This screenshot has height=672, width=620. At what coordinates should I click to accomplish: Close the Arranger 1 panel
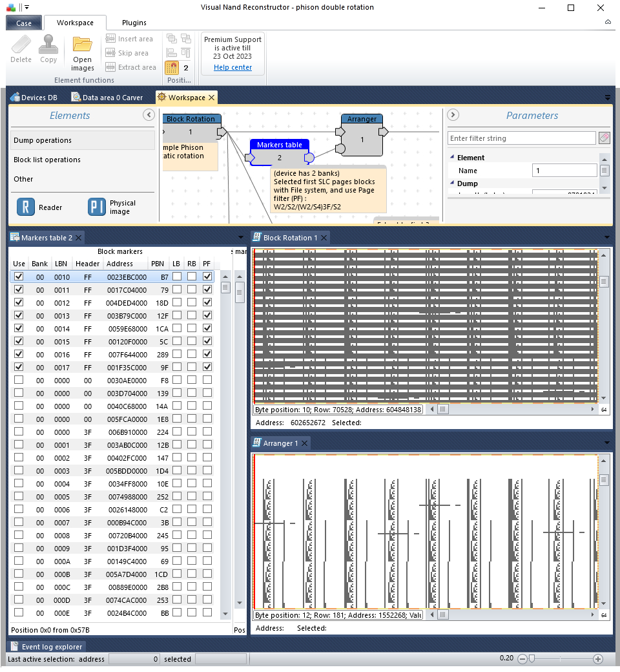point(305,443)
